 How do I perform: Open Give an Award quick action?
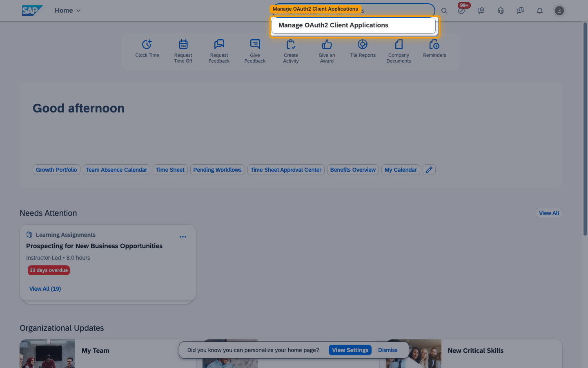tap(327, 52)
